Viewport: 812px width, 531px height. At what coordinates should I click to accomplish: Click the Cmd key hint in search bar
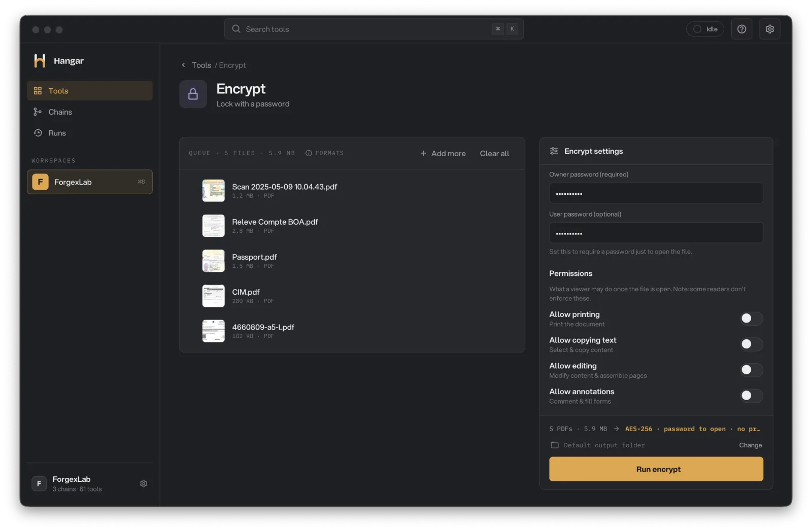tap(498, 29)
